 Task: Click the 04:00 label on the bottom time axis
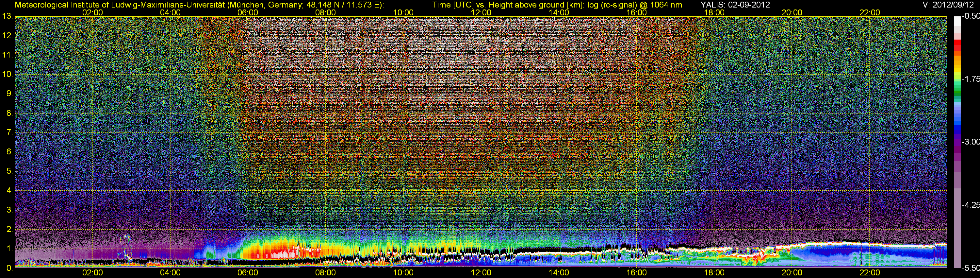170,273
